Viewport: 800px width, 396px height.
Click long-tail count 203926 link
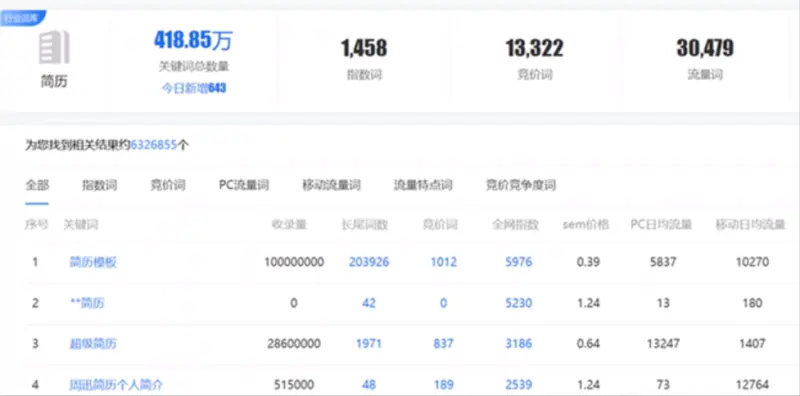369,262
